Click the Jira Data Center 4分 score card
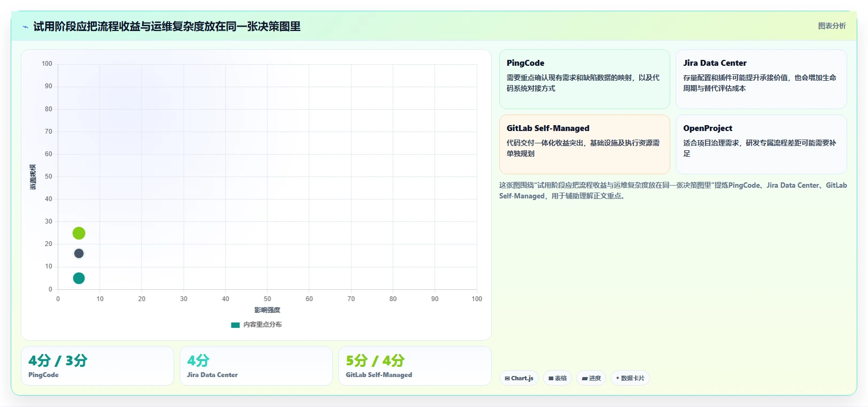Viewport: 868px width, 407px height. 256,366
